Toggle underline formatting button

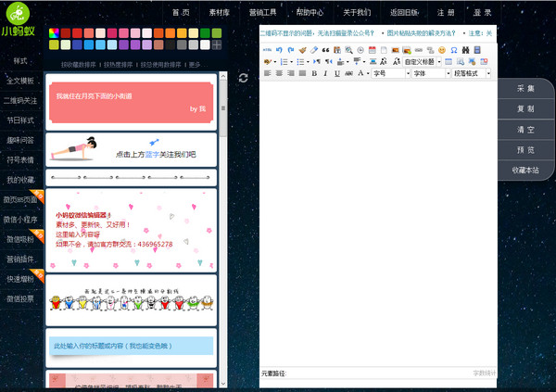(335, 73)
